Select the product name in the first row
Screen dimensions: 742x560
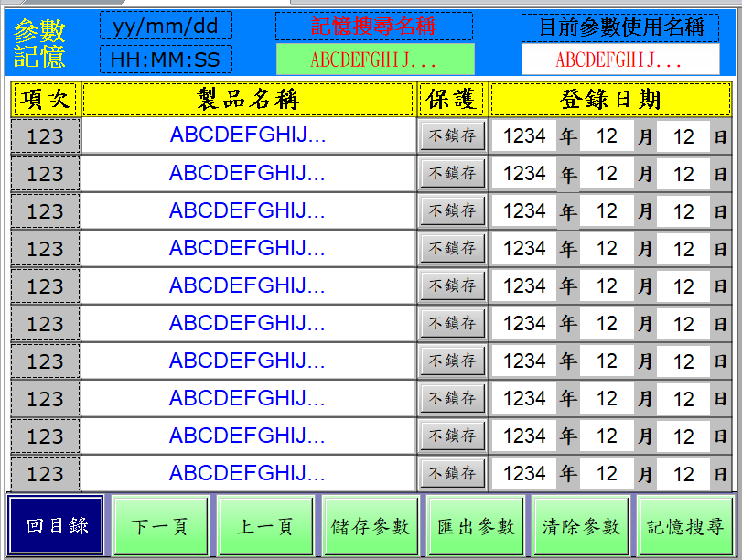point(248,135)
